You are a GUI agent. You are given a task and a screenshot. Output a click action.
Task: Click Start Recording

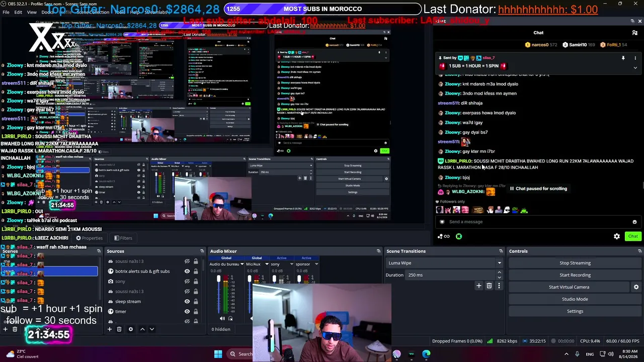[x=575, y=275]
